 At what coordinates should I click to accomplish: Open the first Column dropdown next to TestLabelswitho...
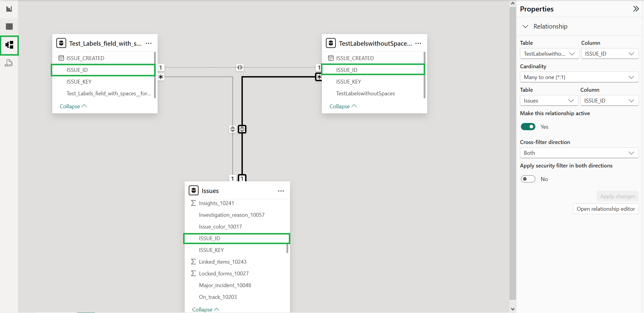pos(610,54)
